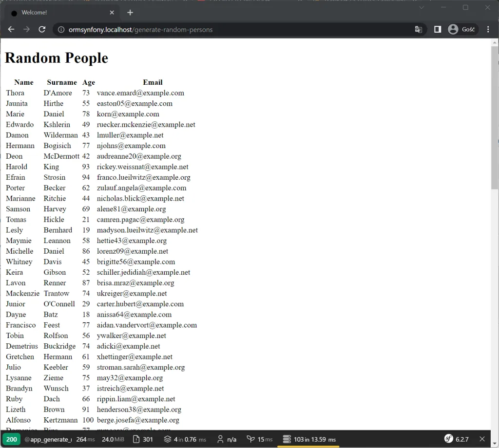Select the name Jaunita
This screenshot has width=499, height=448.
[17, 103]
